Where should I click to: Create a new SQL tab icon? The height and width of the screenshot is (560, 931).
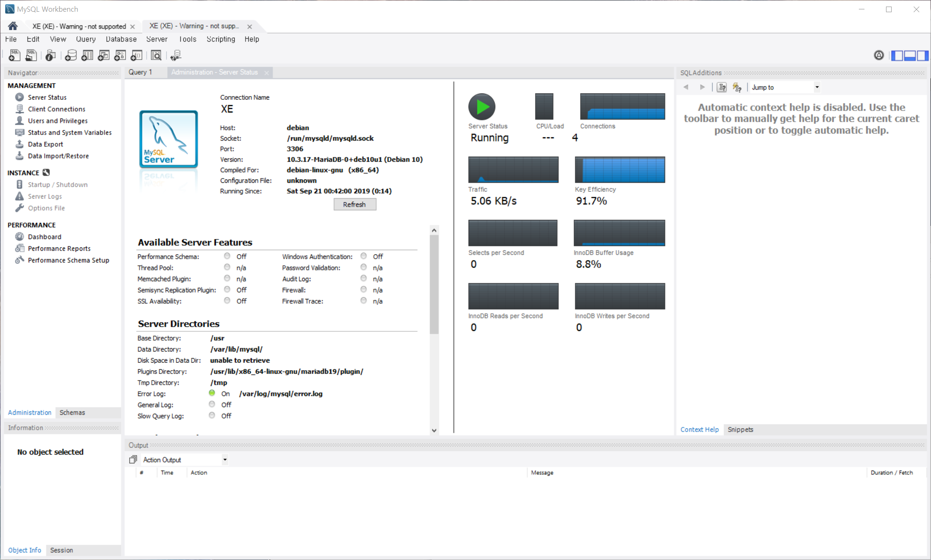[x=15, y=55]
